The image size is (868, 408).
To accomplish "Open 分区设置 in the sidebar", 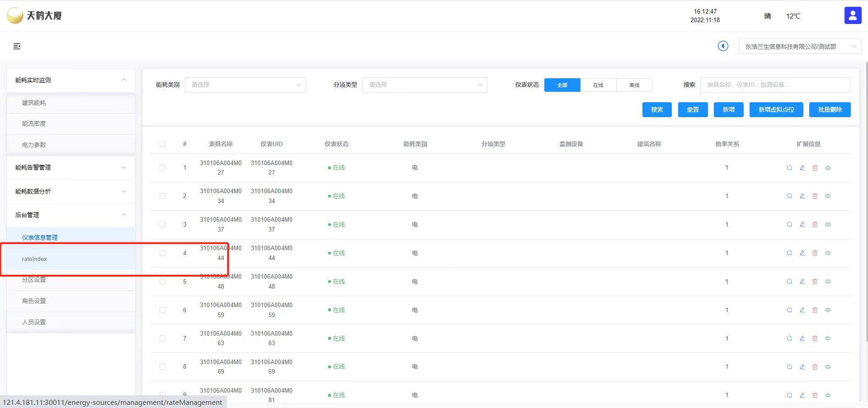I will [71, 280].
